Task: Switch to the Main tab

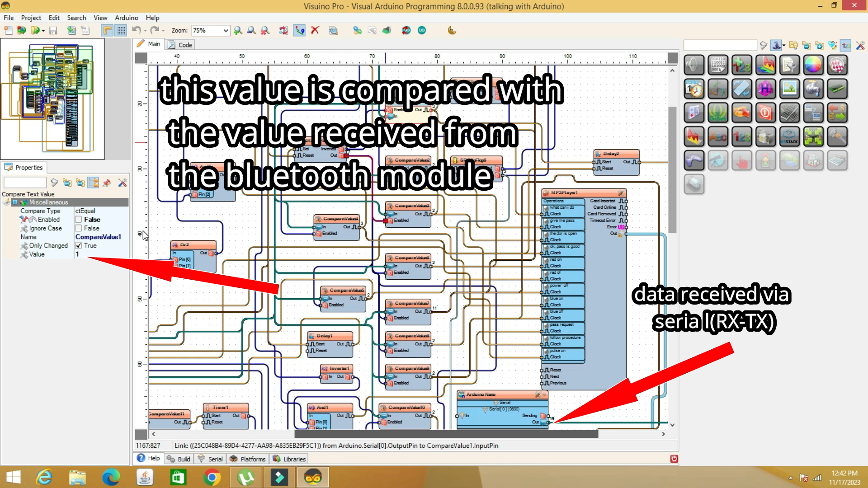Action: (149, 44)
